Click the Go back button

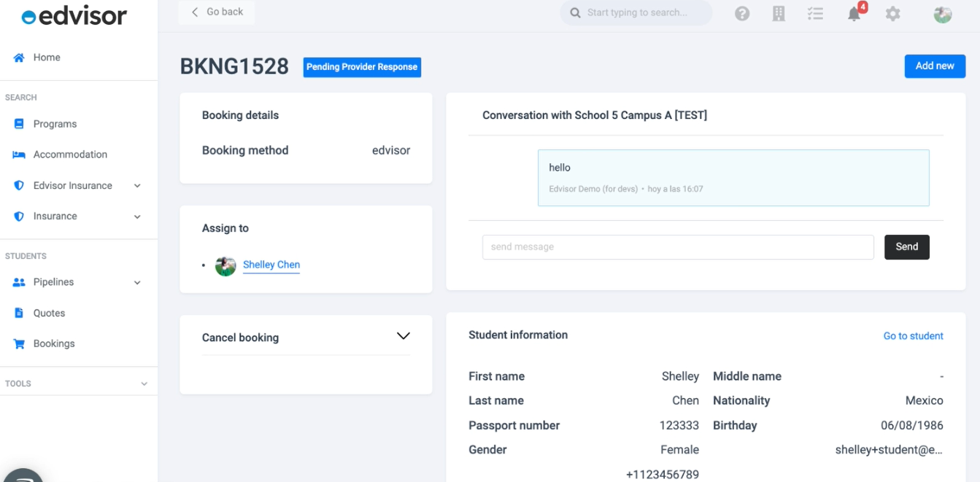(x=217, y=12)
